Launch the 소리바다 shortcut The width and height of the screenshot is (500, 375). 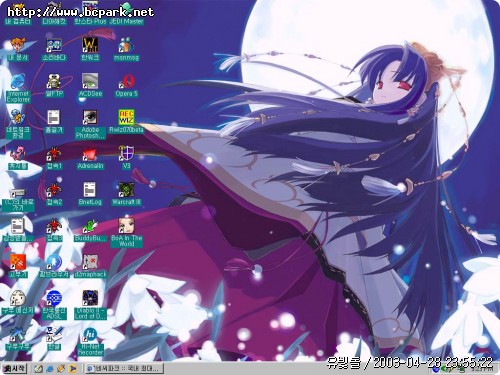54,49
